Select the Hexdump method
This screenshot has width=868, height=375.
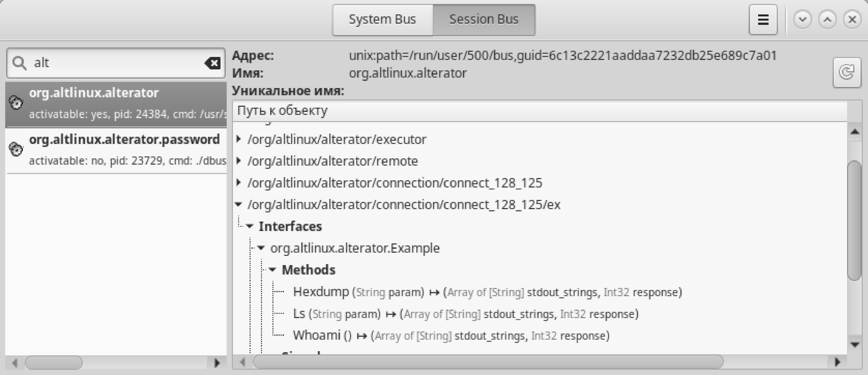(x=321, y=292)
